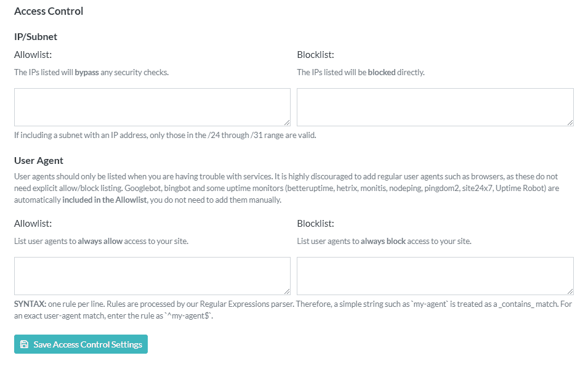Screen dimensions: 588x366
Task: Click the Allowlist label under IP/Subnet
Action: click(x=33, y=55)
